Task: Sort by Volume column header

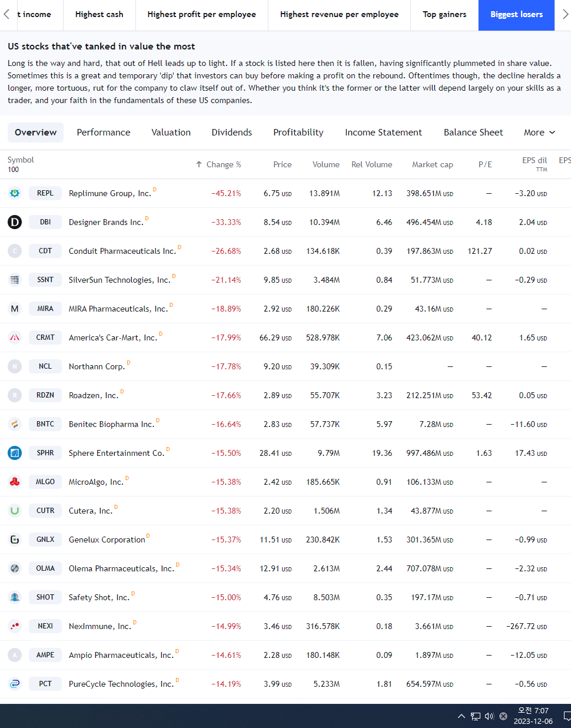Action: tap(326, 164)
